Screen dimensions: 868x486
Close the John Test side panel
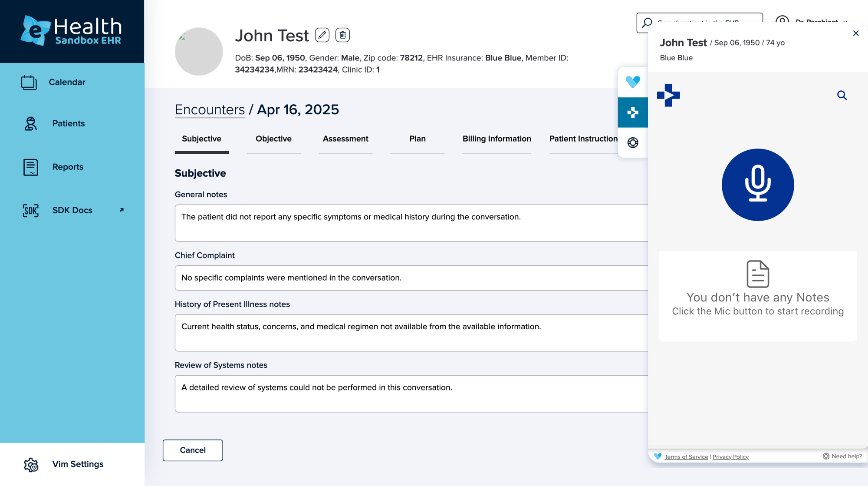(x=855, y=33)
